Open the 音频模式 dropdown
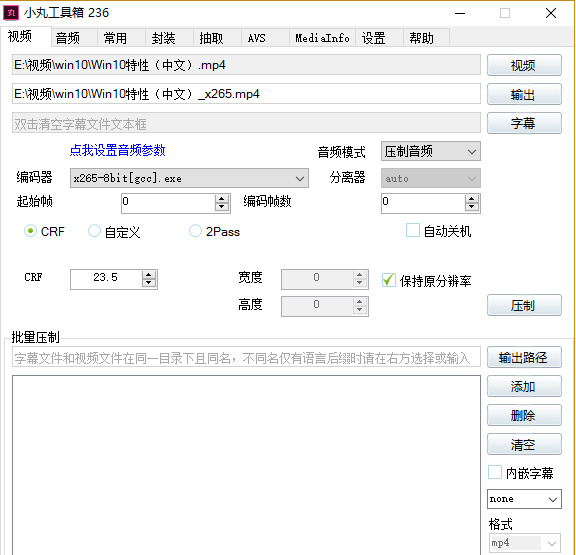 point(431,151)
